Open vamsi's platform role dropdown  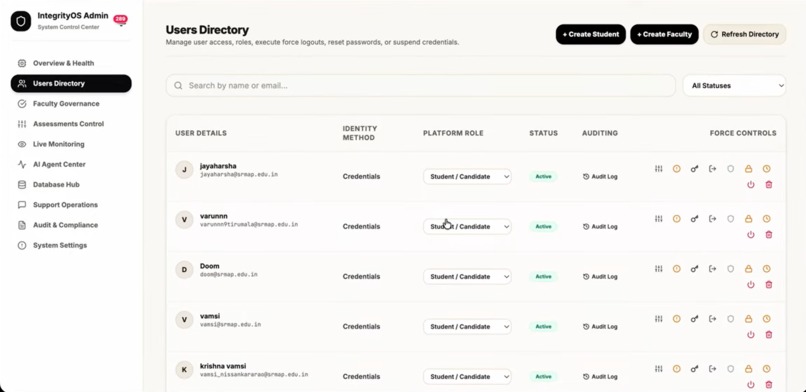pos(467,326)
